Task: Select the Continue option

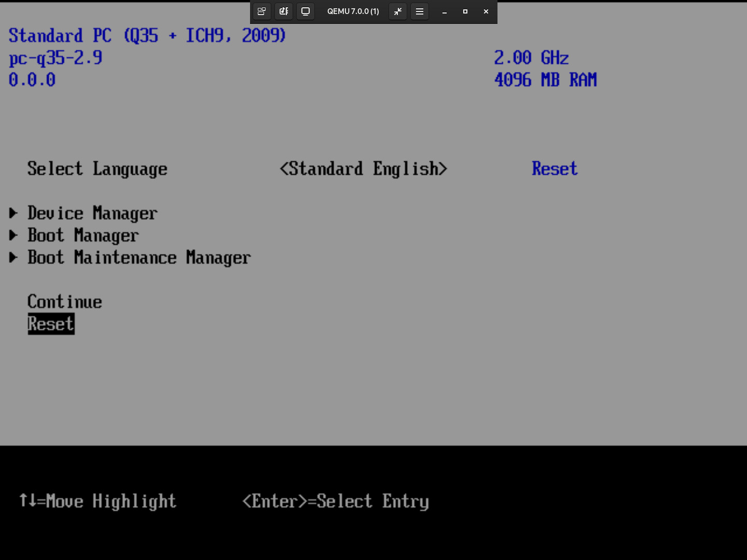Action: coord(65,302)
